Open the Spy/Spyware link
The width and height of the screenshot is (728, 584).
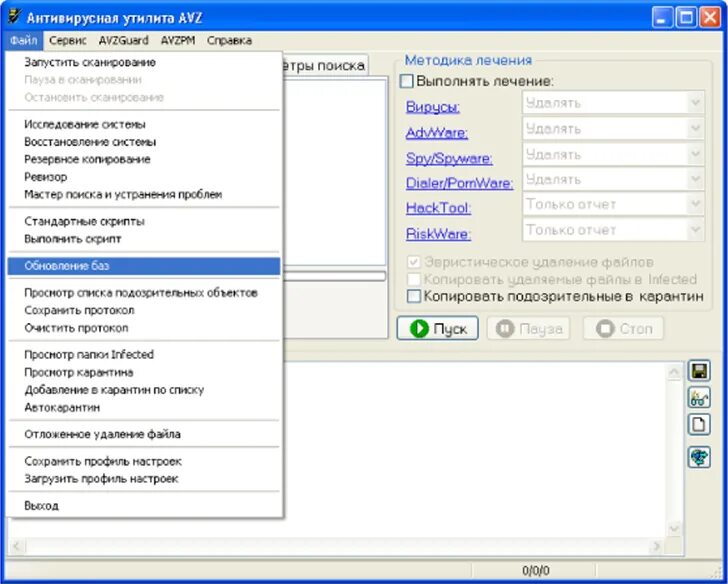pos(449,158)
